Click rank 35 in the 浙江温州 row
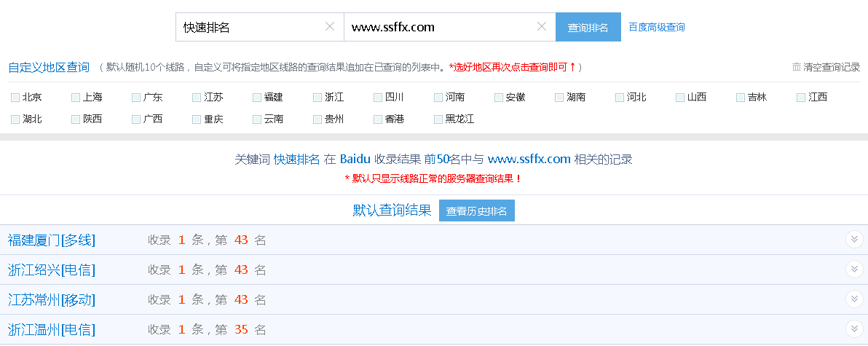The height and width of the screenshot is (346, 868). click(241, 329)
